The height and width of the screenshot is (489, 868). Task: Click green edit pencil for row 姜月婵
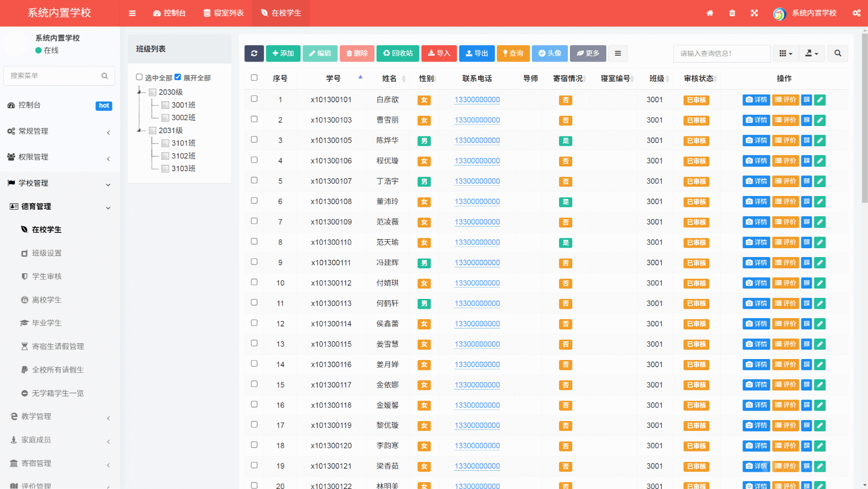click(820, 364)
